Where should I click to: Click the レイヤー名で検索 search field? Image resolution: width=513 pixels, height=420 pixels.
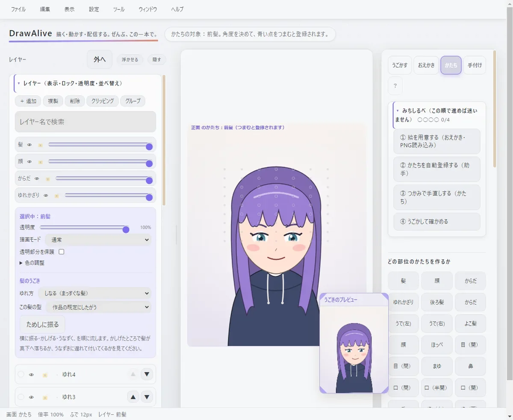(85, 122)
